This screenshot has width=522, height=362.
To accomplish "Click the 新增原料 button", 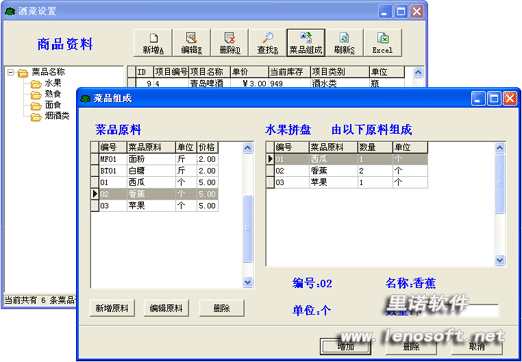I will tap(112, 308).
